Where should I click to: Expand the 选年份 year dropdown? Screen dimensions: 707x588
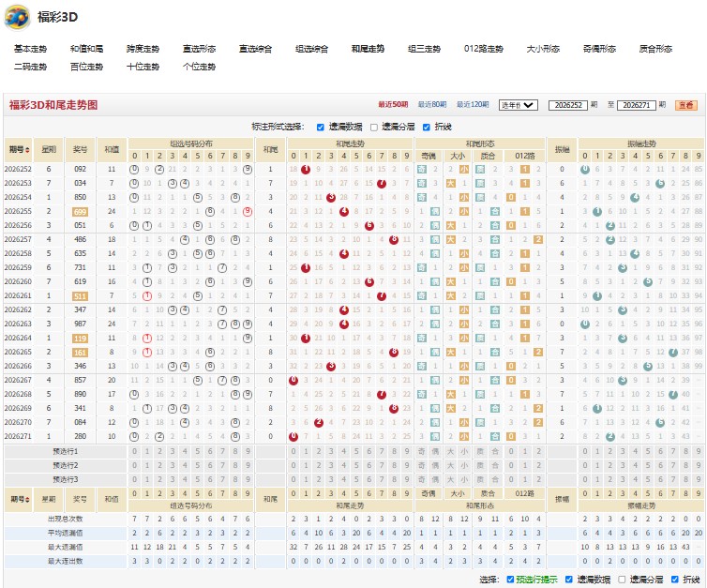519,105
